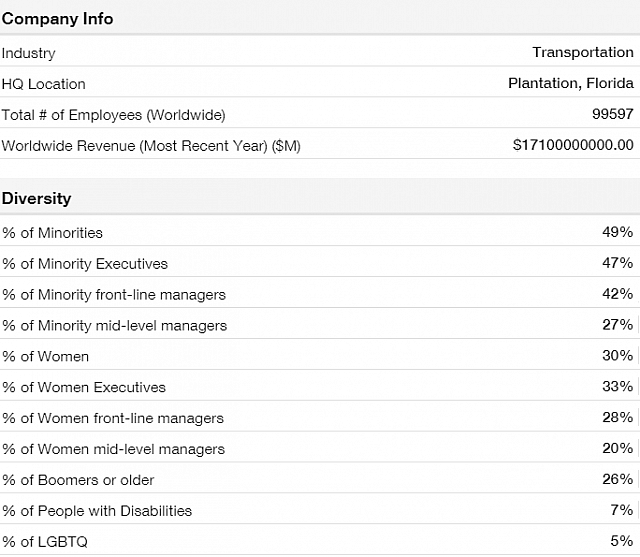
Task: Click the Diversity section header
Action: point(37,198)
